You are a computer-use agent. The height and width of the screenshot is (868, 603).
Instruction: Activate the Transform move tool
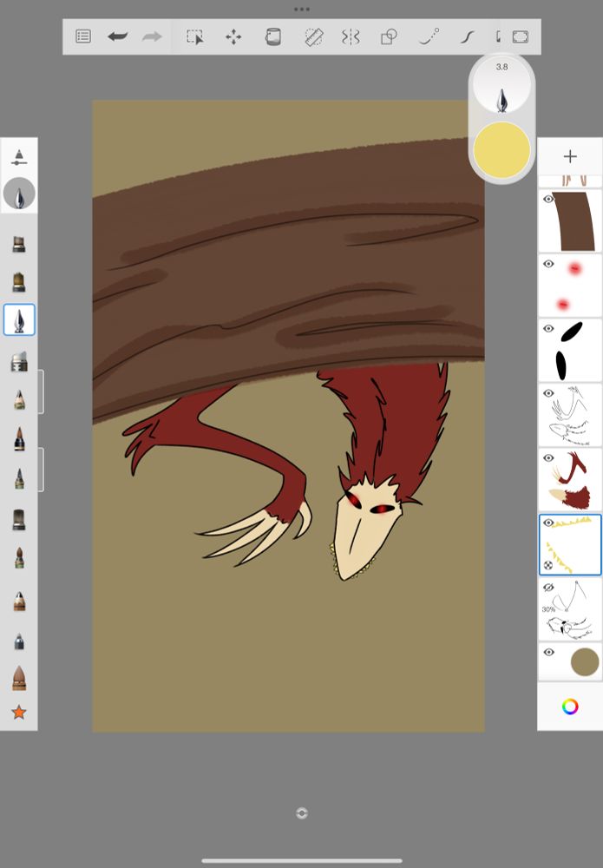pyautogui.click(x=233, y=37)
